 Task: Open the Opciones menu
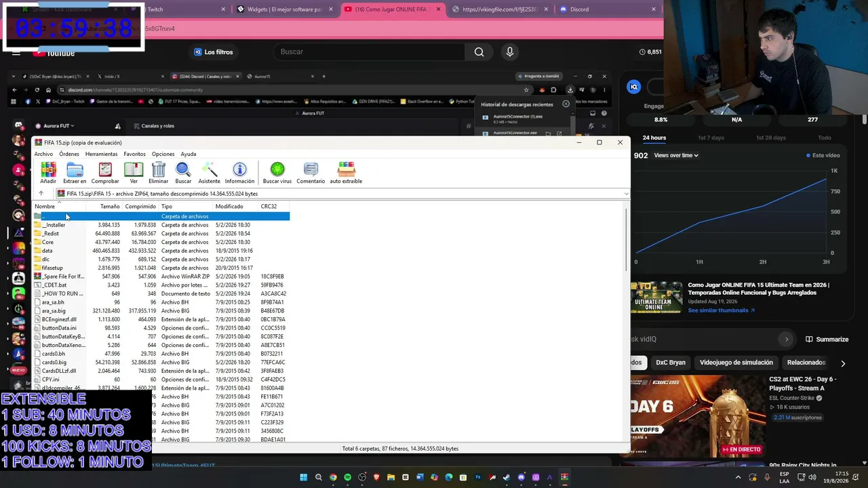pos(163,154)
